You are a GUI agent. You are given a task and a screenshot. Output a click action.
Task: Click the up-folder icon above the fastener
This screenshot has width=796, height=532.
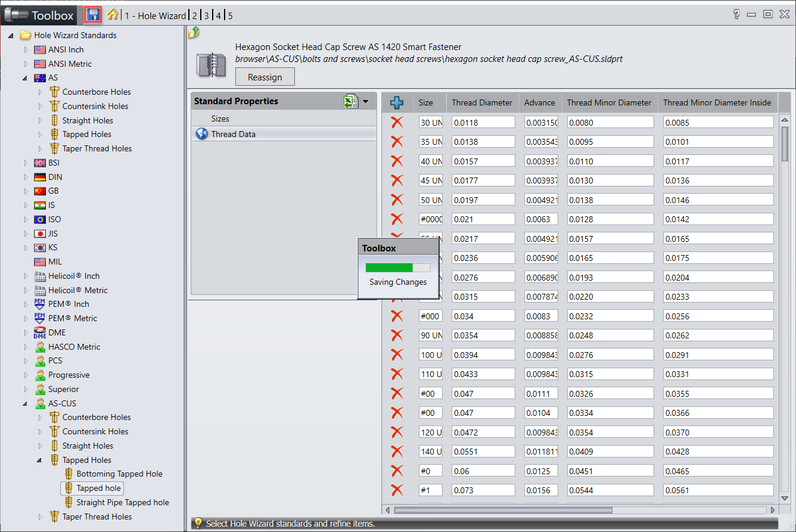pos(194,33)
